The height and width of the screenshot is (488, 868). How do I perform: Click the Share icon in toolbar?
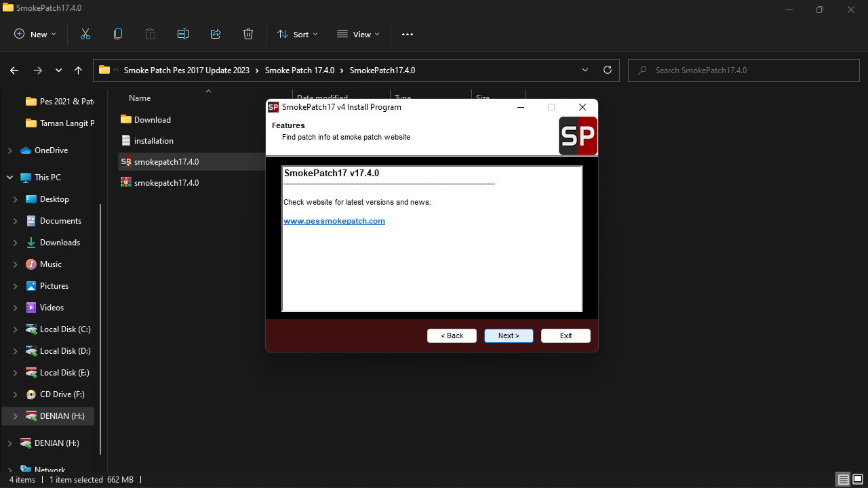coord(216,34)
